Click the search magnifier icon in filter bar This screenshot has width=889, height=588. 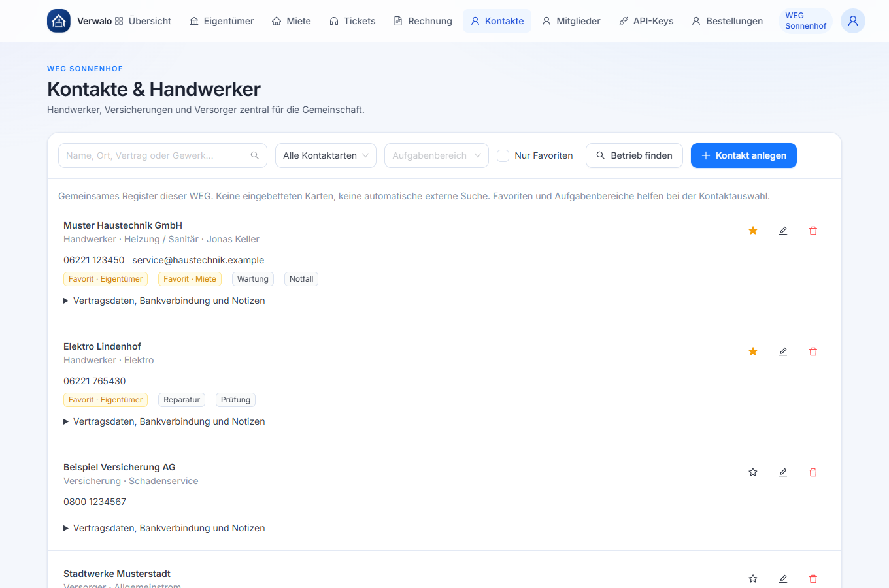(x=255, y=155)
